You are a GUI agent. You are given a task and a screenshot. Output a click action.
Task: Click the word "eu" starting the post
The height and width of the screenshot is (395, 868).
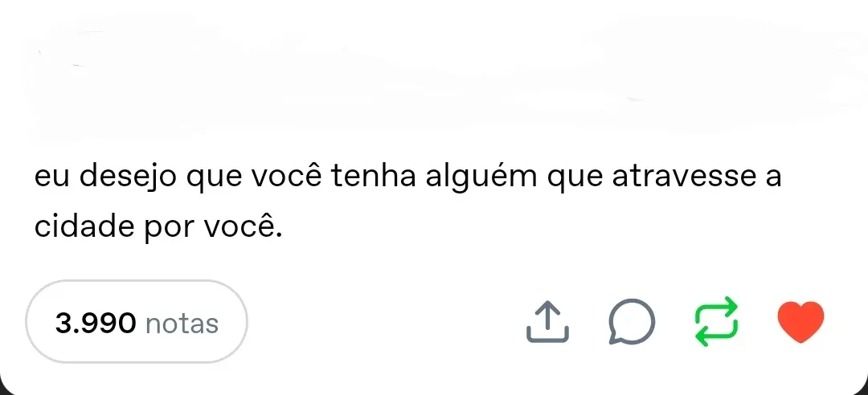point(51,177)
